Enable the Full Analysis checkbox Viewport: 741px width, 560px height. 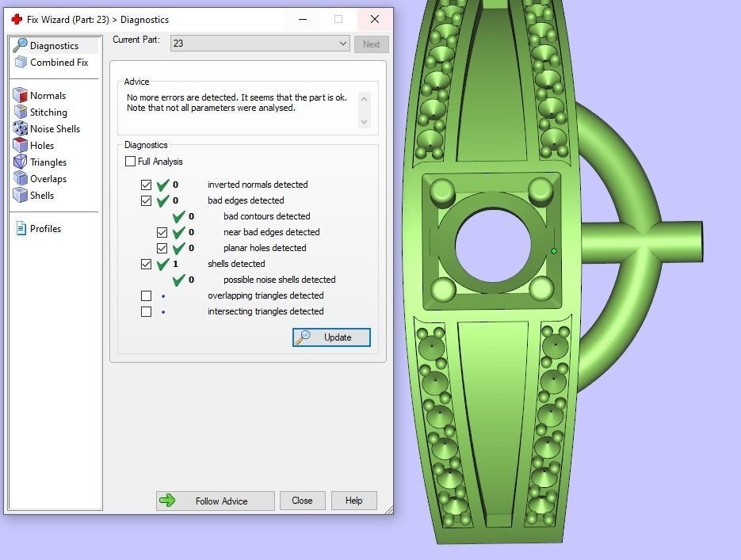point(131,162)
